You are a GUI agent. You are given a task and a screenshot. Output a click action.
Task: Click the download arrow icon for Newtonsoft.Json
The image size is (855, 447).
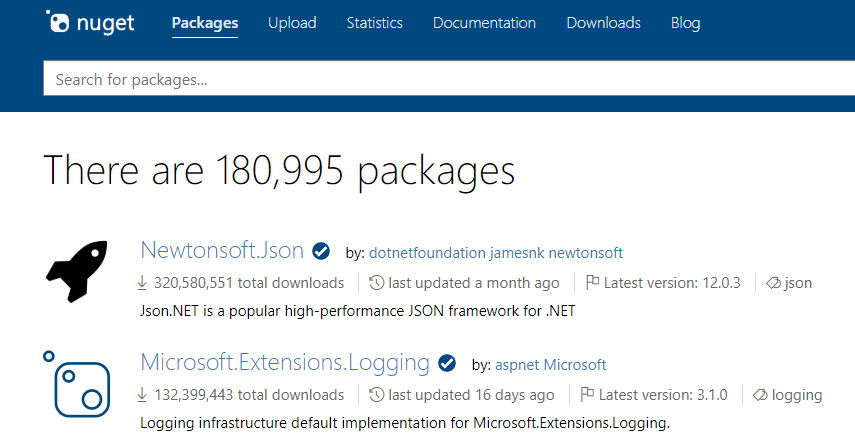(141, 283)
